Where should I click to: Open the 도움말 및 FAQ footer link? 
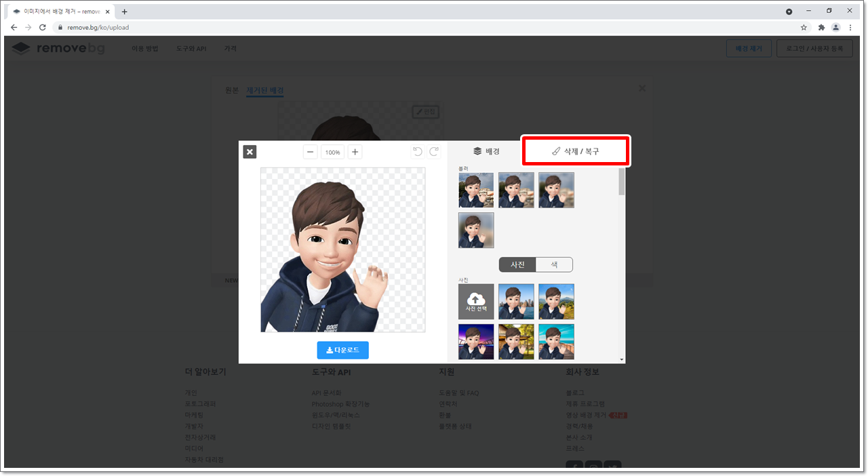click(x=459, y=393)
